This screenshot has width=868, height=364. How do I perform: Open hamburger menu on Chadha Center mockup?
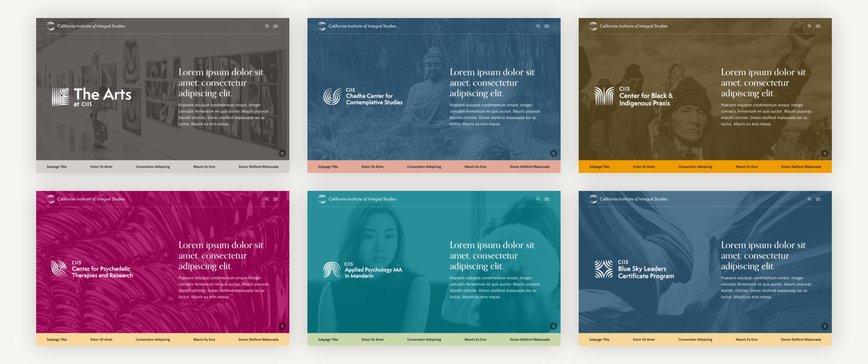(x=547, y=26)
